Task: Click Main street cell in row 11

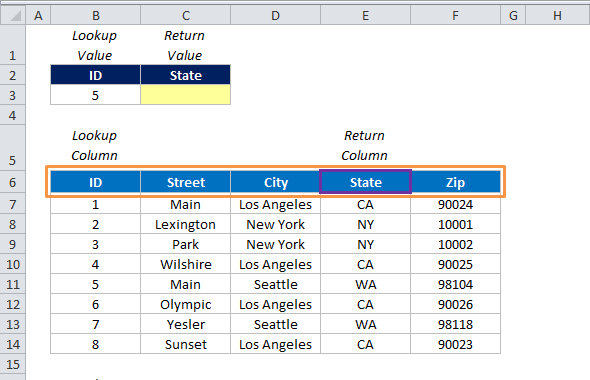Action: point(186,284)
